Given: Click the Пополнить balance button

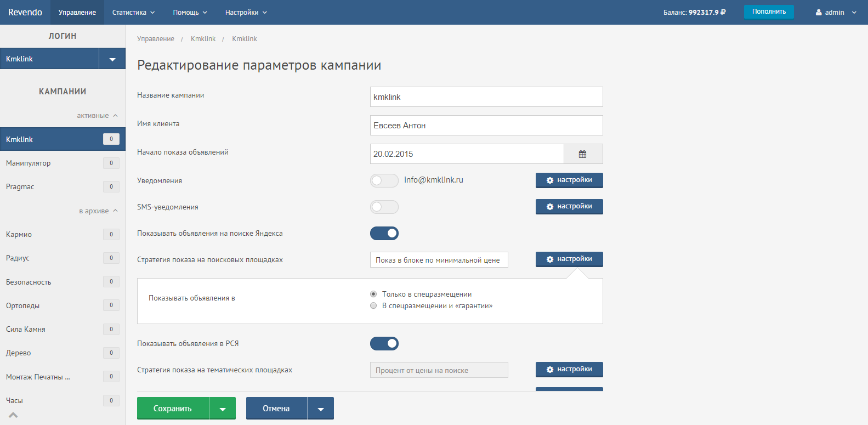Looking at the screenshot, I should [768, 12].
